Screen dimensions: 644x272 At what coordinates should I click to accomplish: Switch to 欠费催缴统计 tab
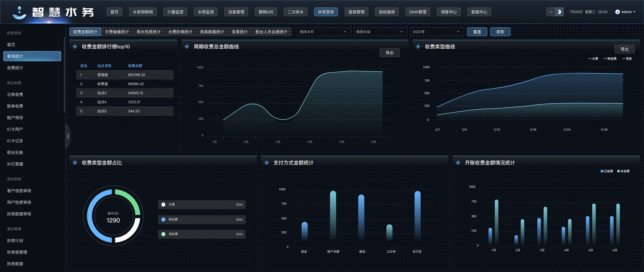point(117,32)
